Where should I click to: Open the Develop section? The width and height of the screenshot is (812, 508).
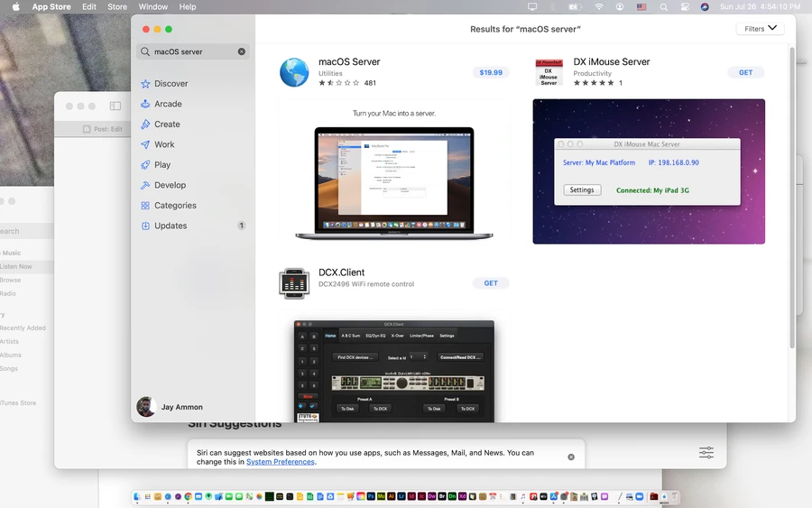(x=170, y=185)
